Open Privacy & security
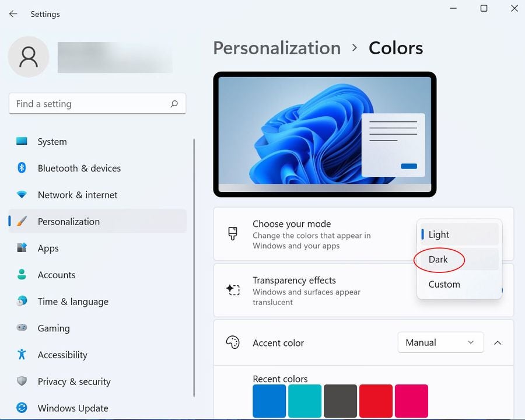This screenshot has height=420, width=525. [97, 381]
